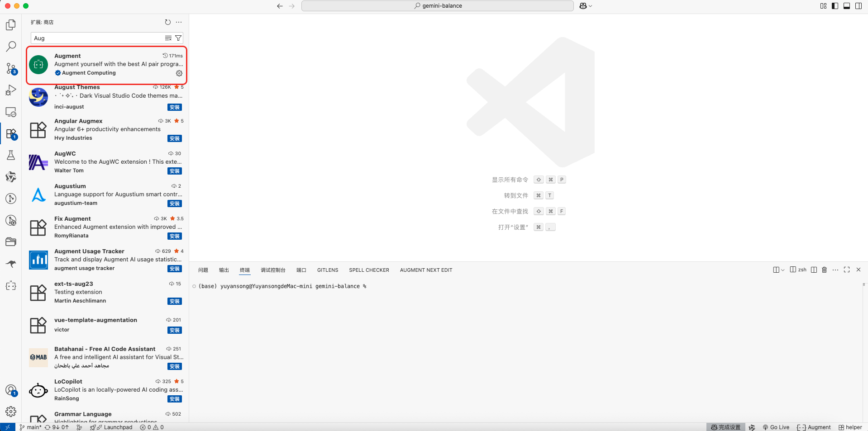
Task: Install Augment Usage Tracker extension
Action: click(x=175, y=269)
